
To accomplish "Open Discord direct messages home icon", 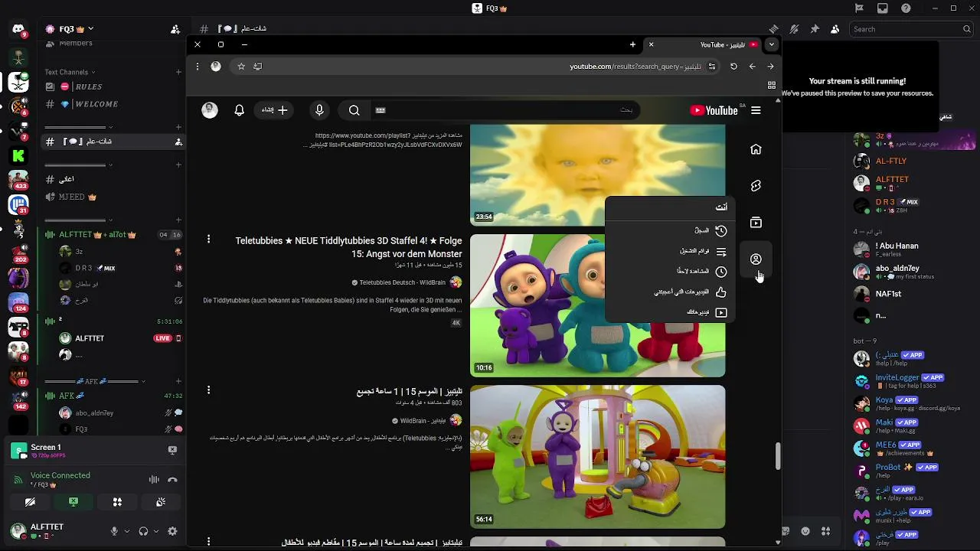I will click(18, 30).
